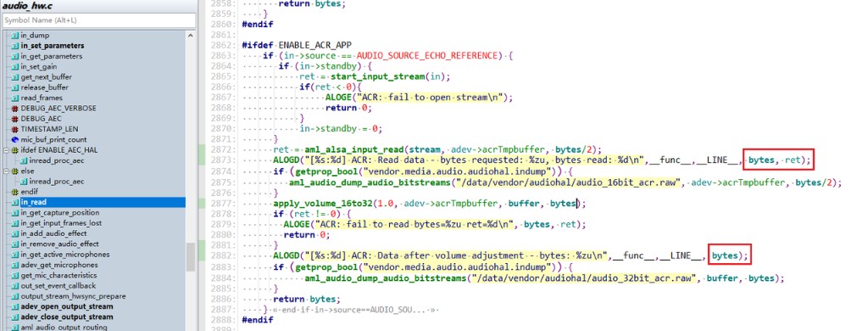This screenshot has width=868, height=331.
Task: Click the function icon beside read_frames
Action: click(x=15, y=98)
